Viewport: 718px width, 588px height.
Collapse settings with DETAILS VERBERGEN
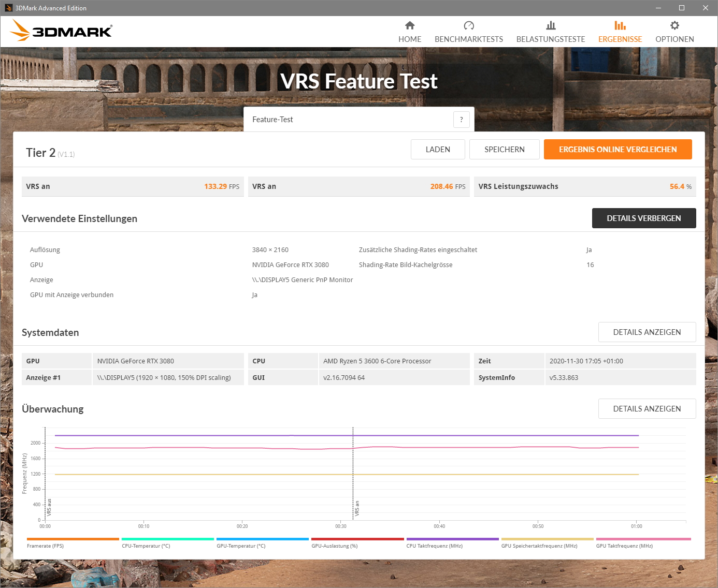click(x=644, y=218)
